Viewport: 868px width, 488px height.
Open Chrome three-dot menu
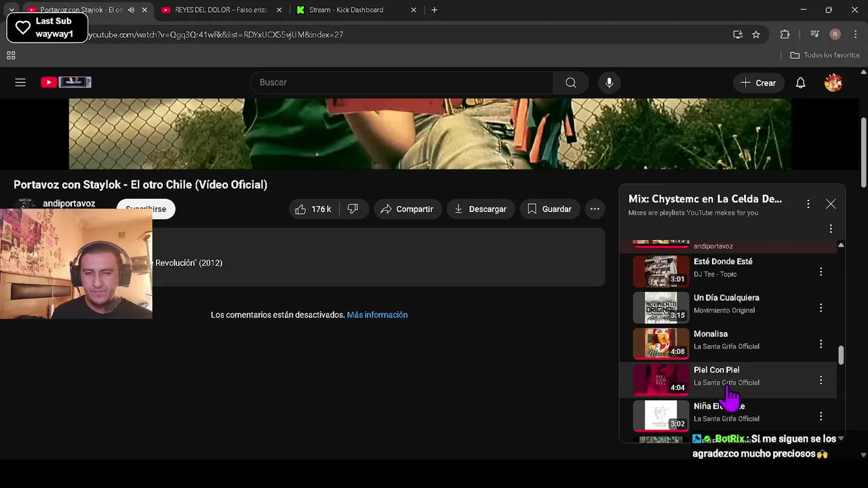click(855, 35)
